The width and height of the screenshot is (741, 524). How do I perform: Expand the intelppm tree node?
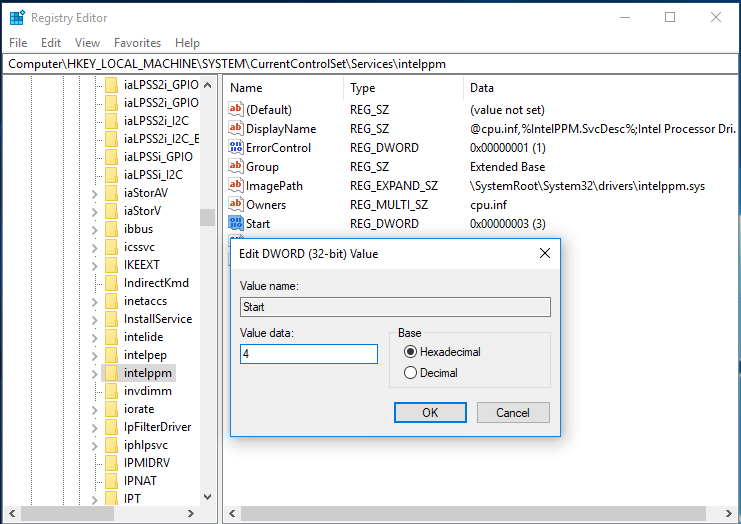point(95,373)
